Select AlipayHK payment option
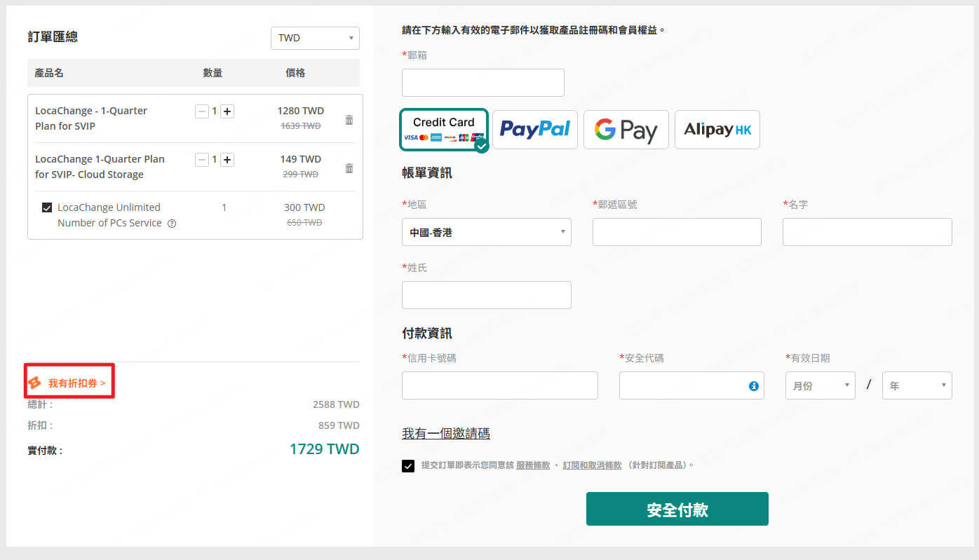 [x=717, y=130]
